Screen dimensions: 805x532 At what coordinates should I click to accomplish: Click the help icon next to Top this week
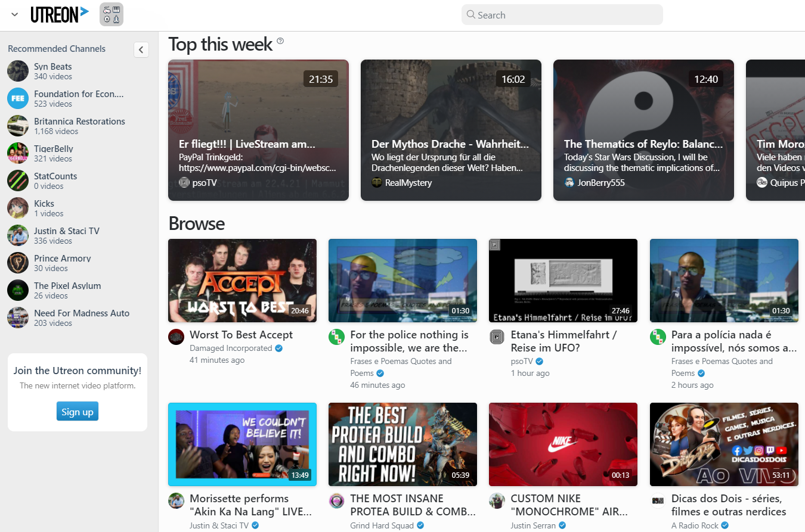tap(280, 41)
